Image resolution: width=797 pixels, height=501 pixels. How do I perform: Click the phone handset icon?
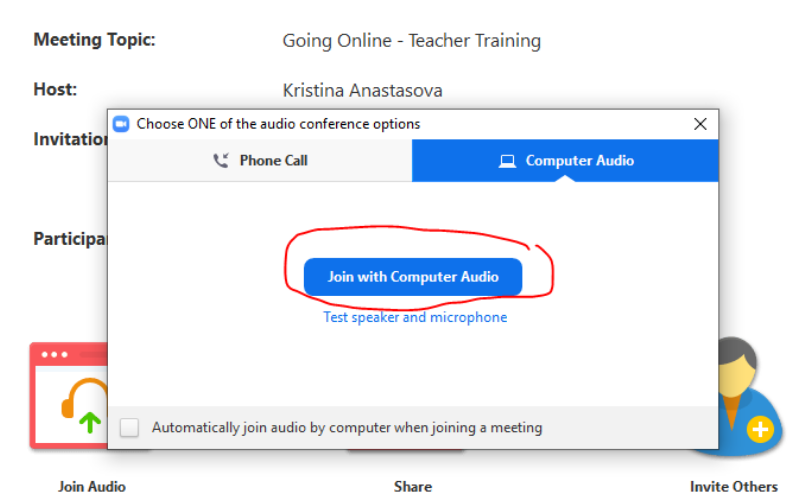(221, 161)
